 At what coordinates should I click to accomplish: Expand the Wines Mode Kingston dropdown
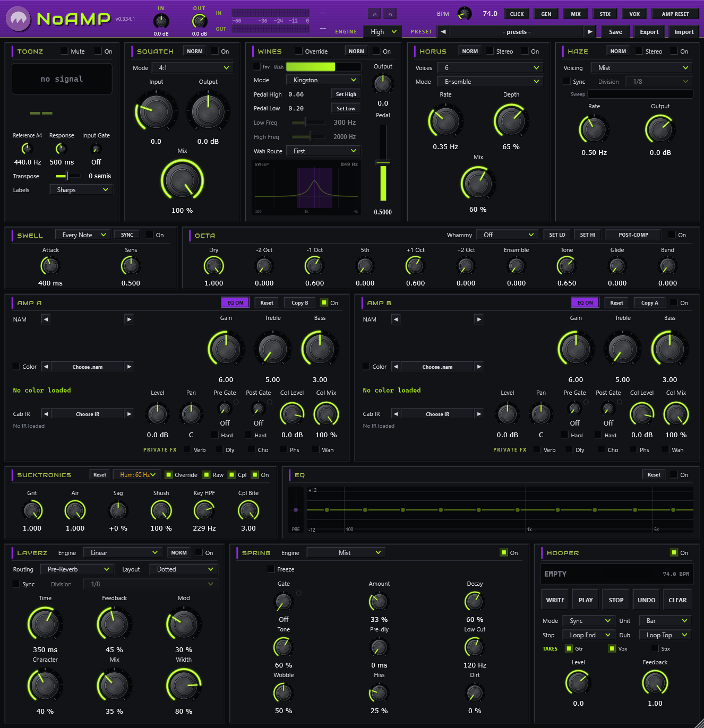pos(323,80)
